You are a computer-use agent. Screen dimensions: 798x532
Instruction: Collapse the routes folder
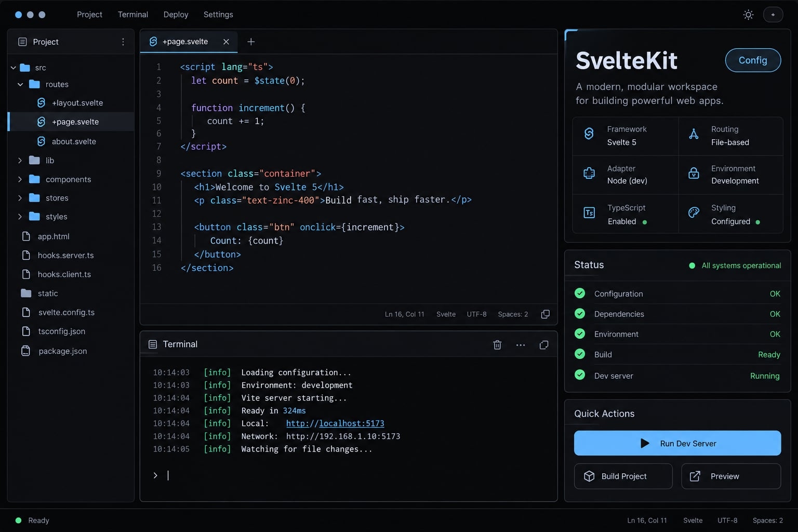[20, 84]
